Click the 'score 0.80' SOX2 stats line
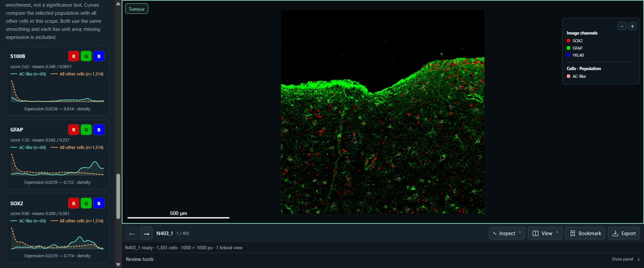Image resolution: width=644 pixels, height=268 pixels. pyautogui.click(x=40, y=213)
